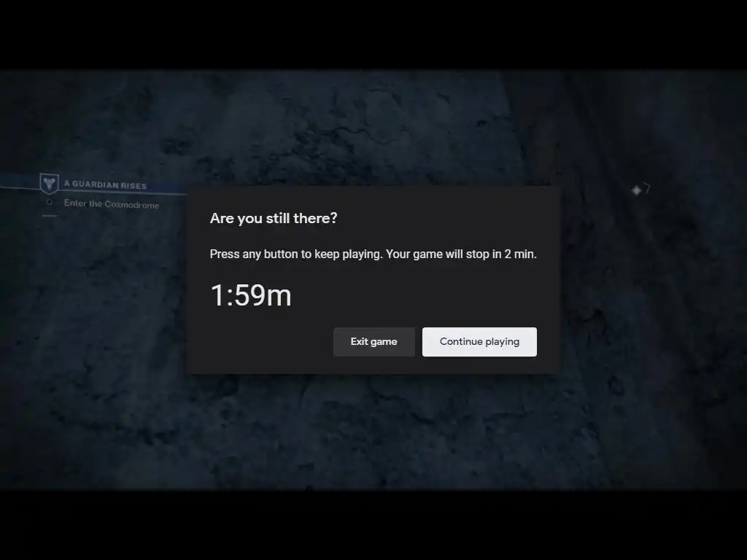Viewport: 747px width, 560px height.
Task: Click the 1:59m countdown timer
Action: click(x=251, y=295)
